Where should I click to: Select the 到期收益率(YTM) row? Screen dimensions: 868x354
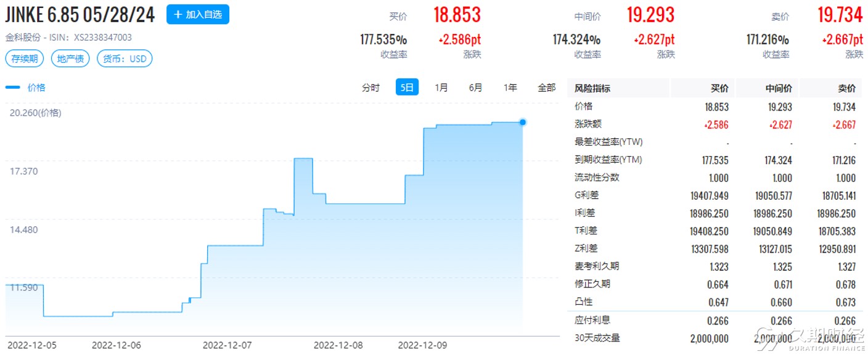click(x=715, y=160)
